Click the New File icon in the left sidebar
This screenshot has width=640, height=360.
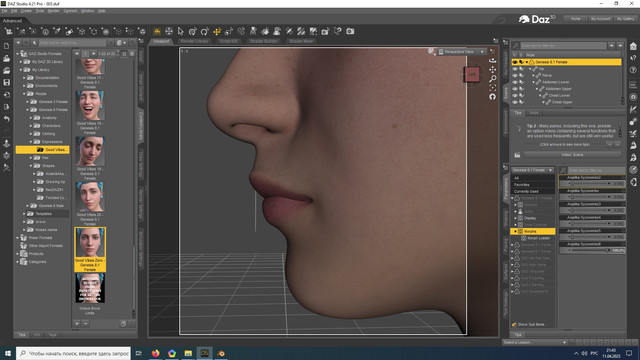click(x=7, y=46)
